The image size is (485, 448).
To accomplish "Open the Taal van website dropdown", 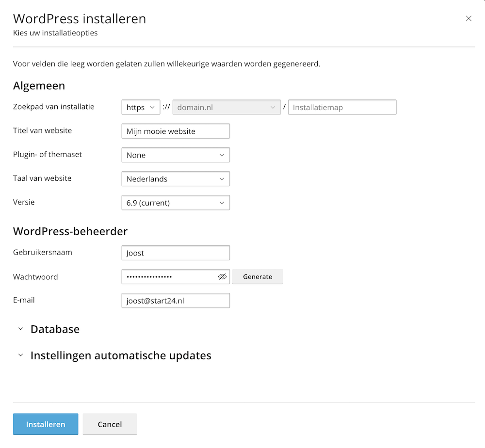I will (x=175, y=179).
